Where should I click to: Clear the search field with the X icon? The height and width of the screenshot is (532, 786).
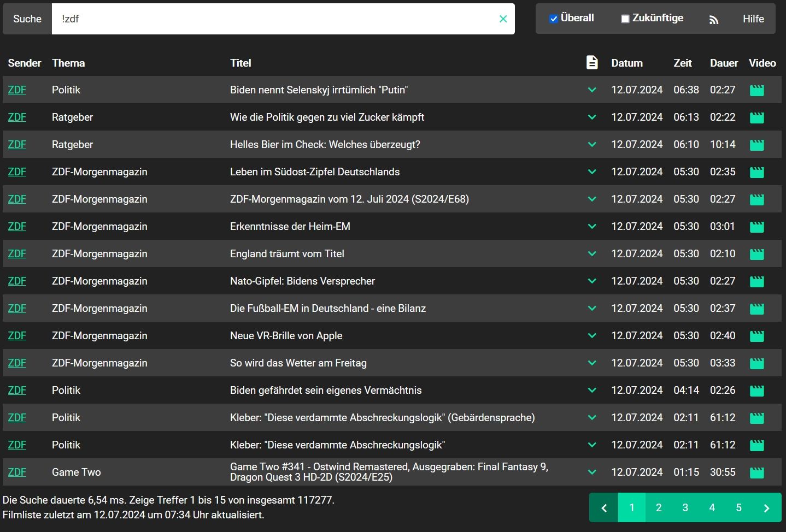tap(503, 19)
